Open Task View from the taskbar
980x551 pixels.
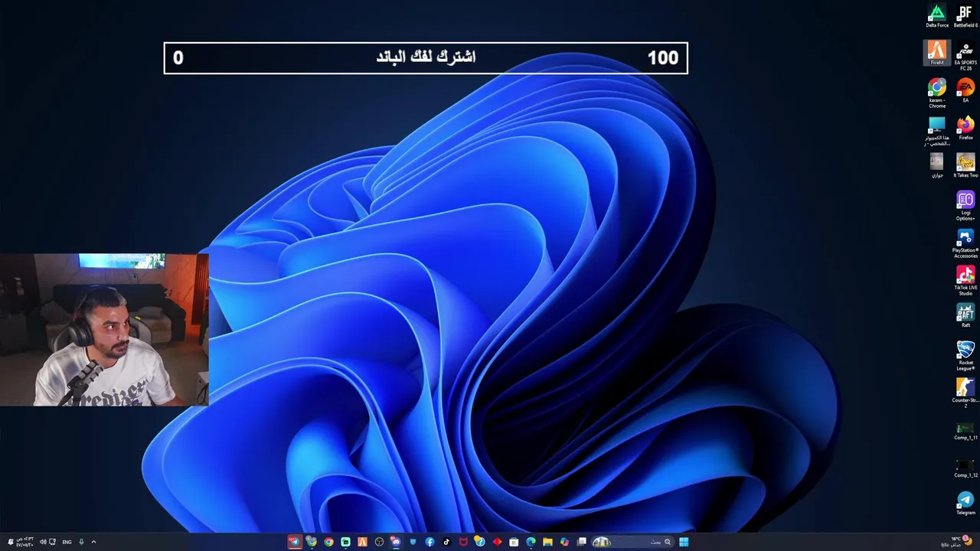point(581,542)
